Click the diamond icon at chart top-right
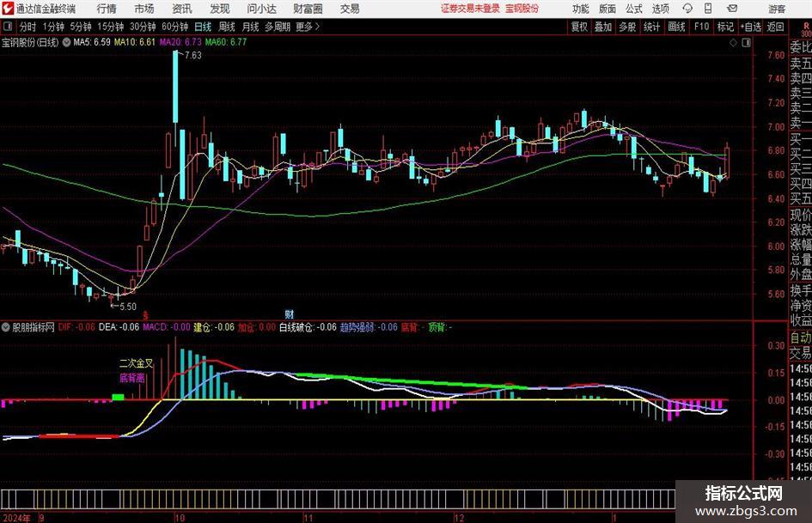The width and height of the screenshot is (812, 523). [x=733, y=42]
